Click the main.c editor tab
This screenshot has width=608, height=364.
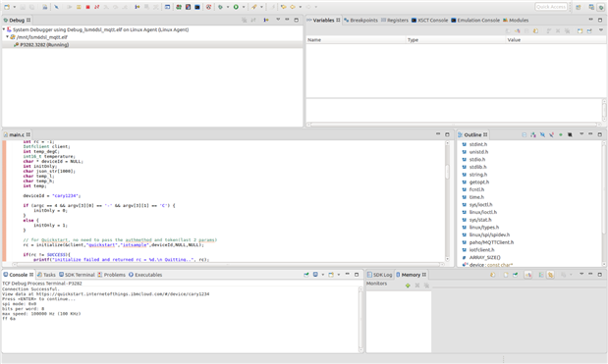[x=17, y=134]
